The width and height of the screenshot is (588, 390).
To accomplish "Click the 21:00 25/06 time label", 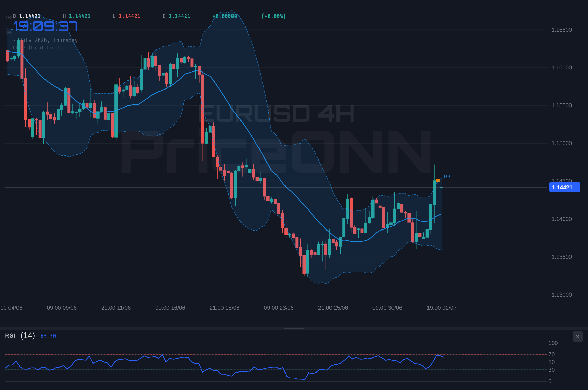I will 333,308.
